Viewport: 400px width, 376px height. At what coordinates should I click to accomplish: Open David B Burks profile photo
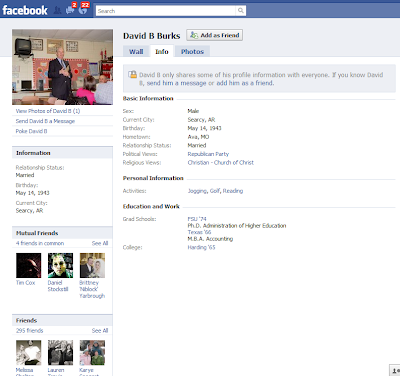pyautogui.click(x=62, y=67)
